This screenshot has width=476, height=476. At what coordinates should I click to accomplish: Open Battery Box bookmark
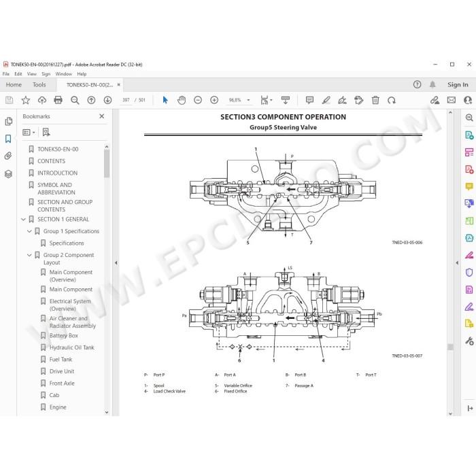pyautogui.click(x=63, y=336)
